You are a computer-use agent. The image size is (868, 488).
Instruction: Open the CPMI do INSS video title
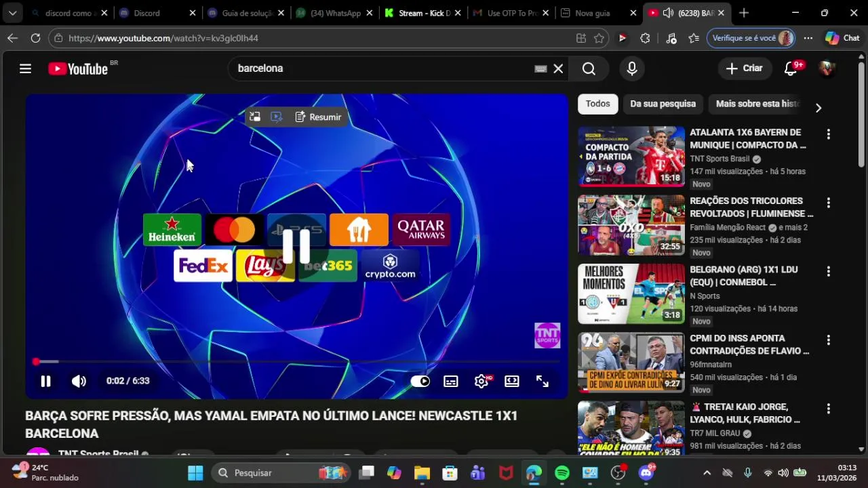coord(749,344)
